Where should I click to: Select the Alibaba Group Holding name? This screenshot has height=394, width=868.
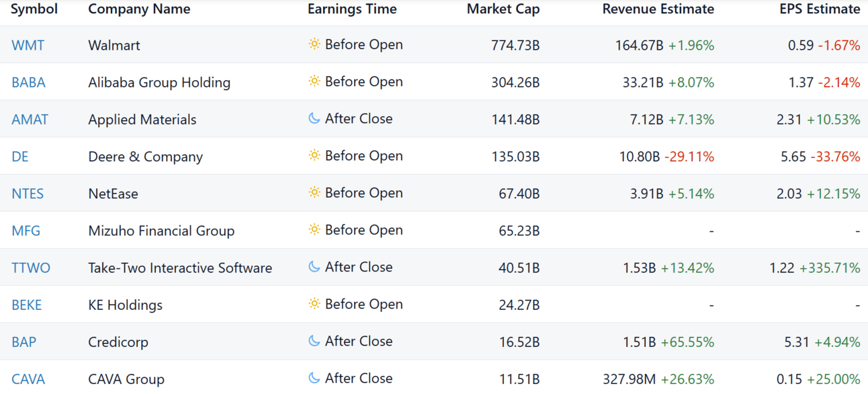159,82
